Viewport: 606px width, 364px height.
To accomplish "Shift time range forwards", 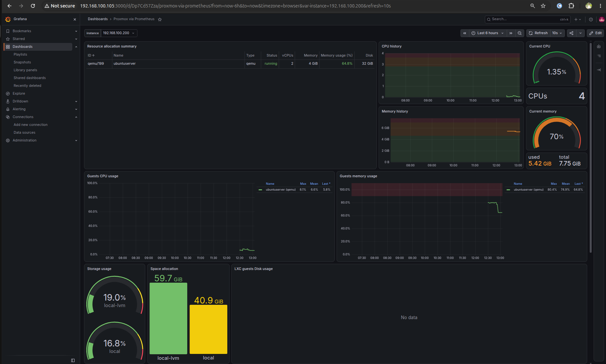I will coord(511,33).
